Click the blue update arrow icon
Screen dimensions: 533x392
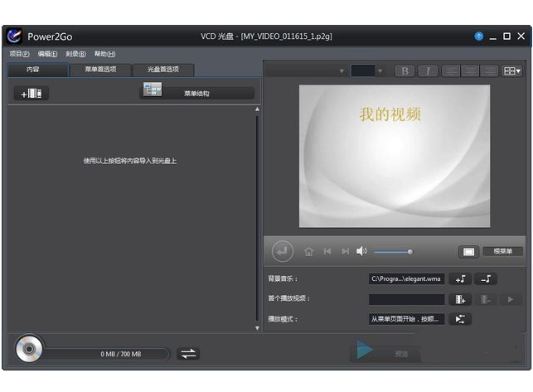[x=478, y=36]
